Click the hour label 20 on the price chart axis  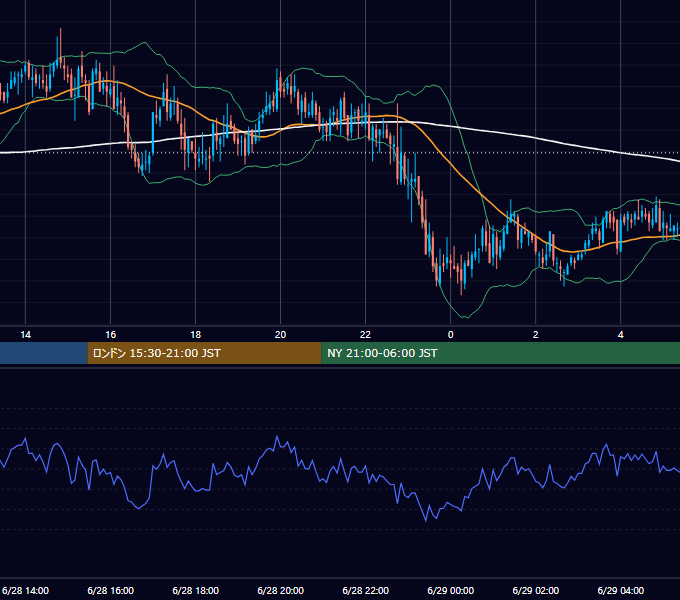[281, 335]
